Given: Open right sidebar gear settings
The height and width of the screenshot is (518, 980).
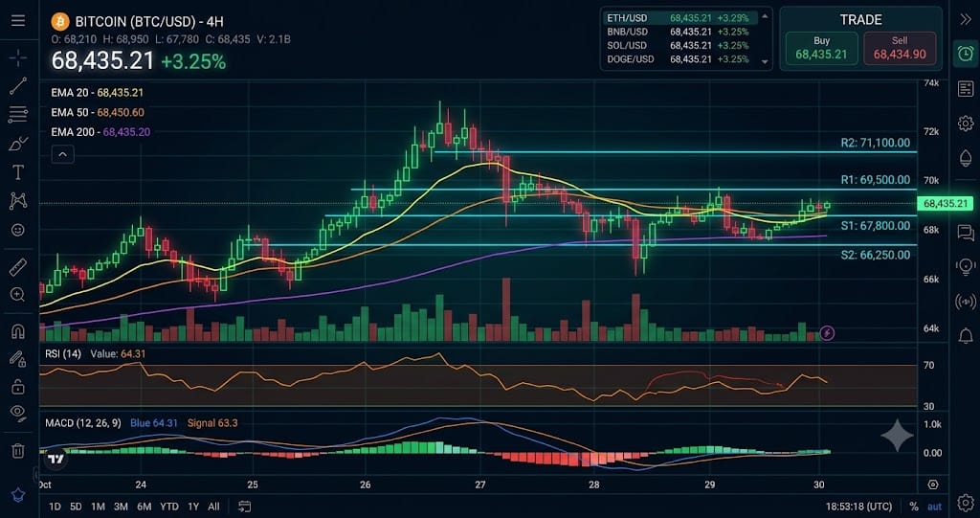Looking at the screenshot, I should click(x=965, y=123).
